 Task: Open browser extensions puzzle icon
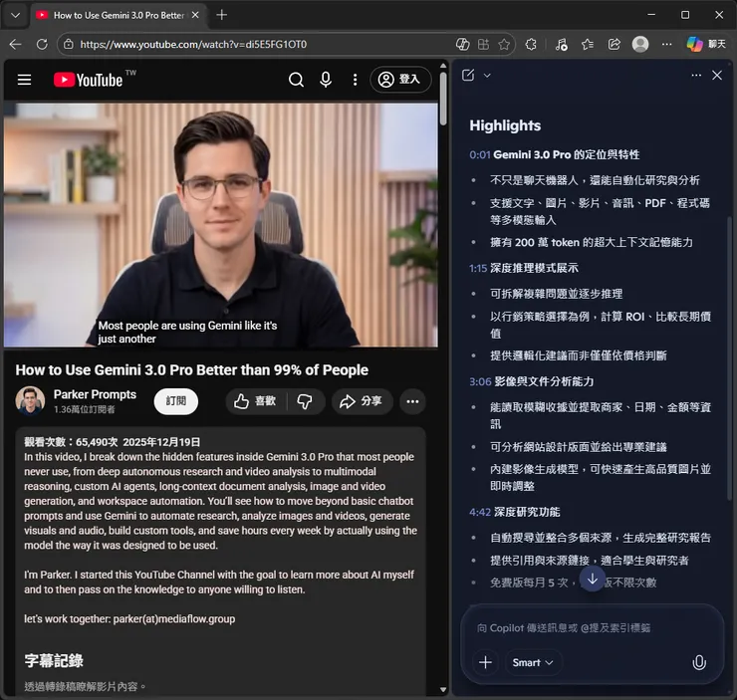point(531,44)
